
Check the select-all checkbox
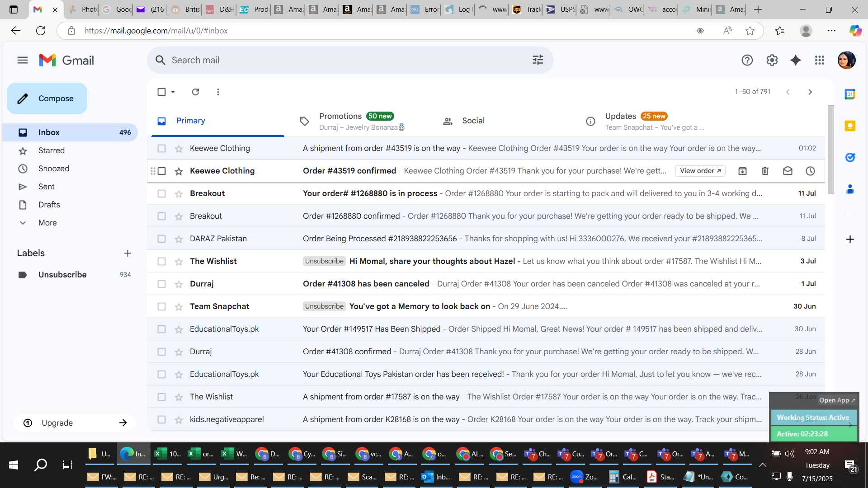click(x=161, y=92)
